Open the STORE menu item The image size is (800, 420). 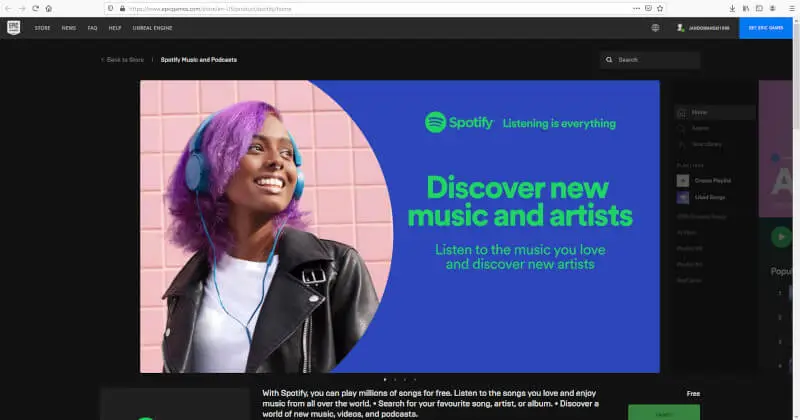[x=42, y=28]
